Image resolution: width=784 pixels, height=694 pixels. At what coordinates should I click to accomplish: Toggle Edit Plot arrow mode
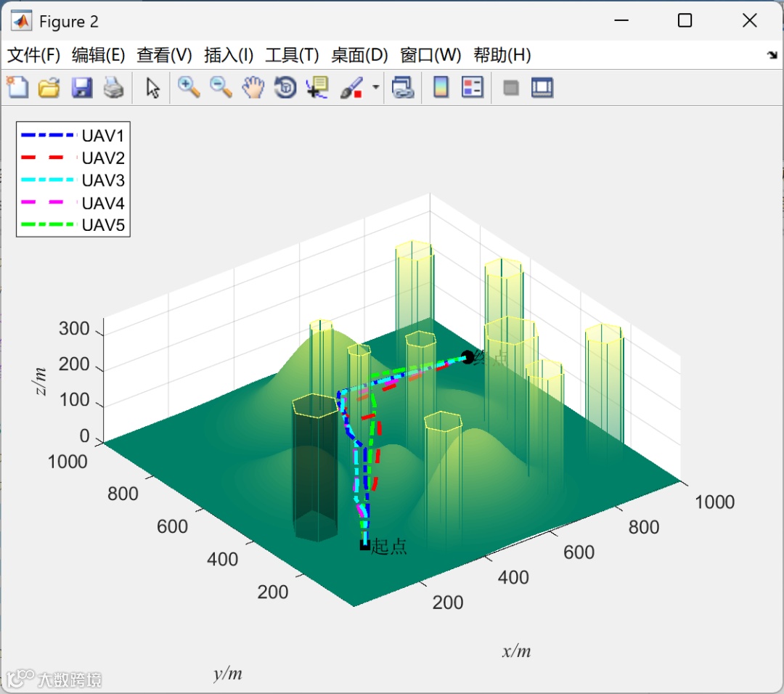coord(152,88)
